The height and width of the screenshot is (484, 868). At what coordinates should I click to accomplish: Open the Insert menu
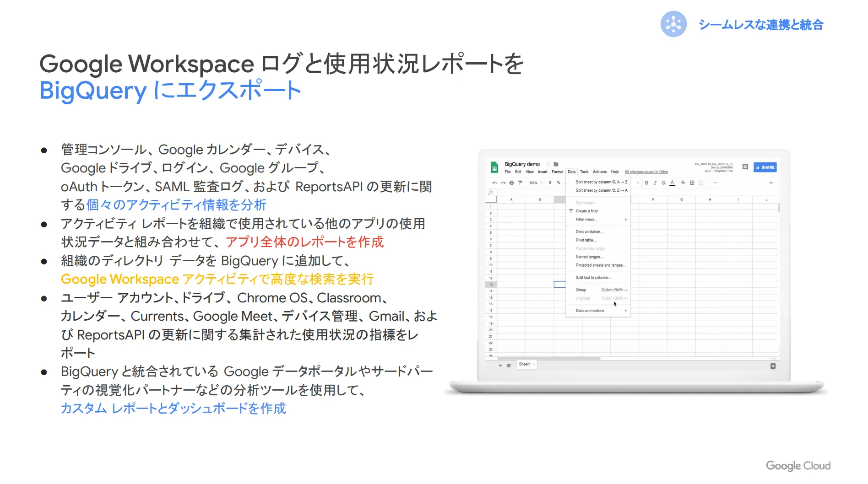(543, 172)
